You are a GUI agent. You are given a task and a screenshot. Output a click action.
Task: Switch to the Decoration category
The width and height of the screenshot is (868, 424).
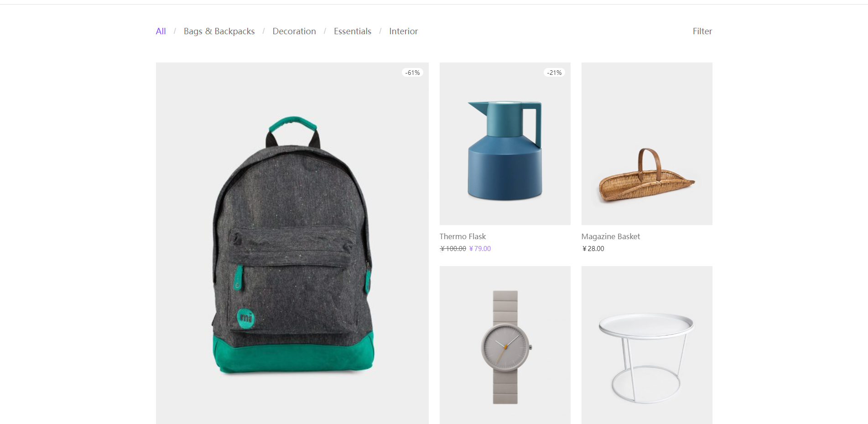click(294, 31)
